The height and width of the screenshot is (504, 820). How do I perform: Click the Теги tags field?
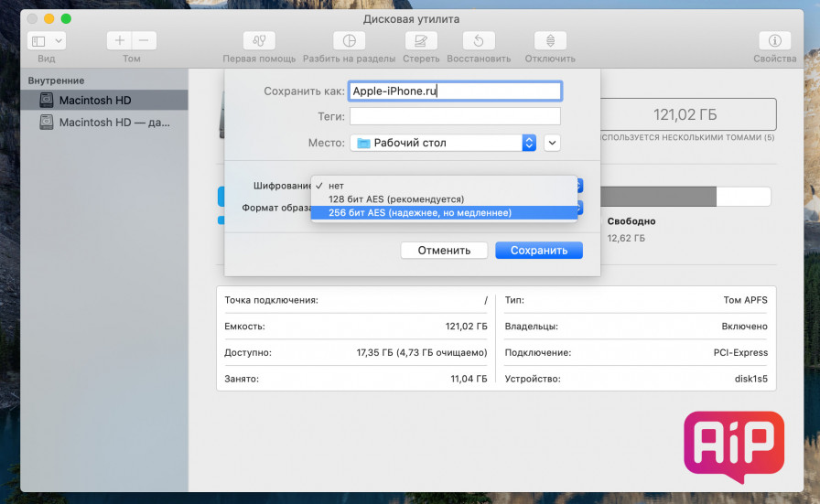[455, 116]
